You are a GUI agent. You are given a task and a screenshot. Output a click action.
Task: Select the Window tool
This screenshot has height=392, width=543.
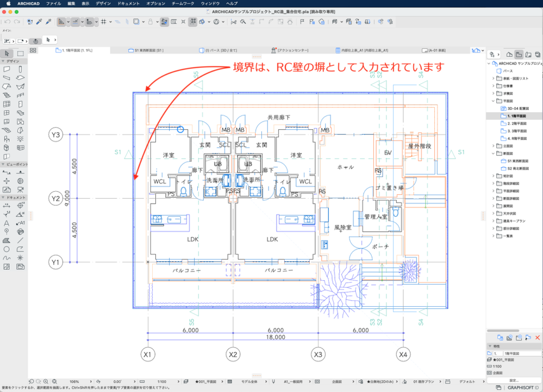7,113
